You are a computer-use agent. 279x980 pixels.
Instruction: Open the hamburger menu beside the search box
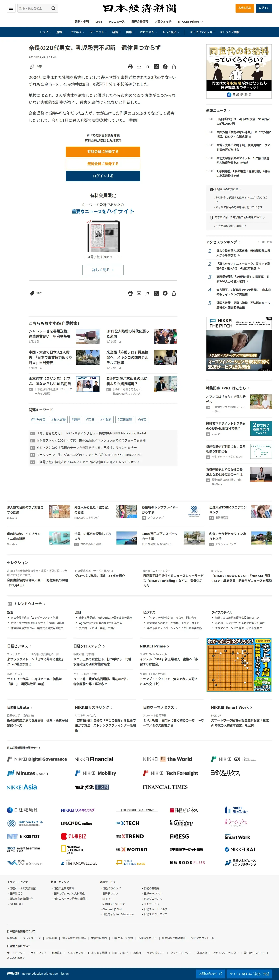tap(11, 8)
